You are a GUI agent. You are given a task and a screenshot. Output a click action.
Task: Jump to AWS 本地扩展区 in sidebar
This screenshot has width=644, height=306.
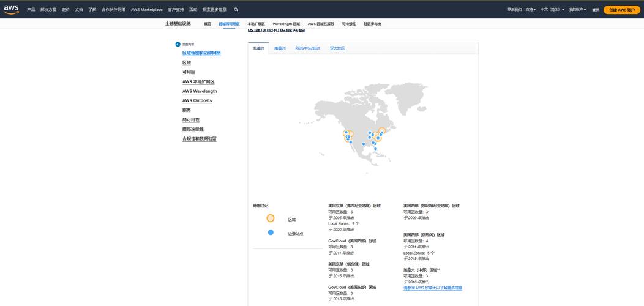[198, 82]
